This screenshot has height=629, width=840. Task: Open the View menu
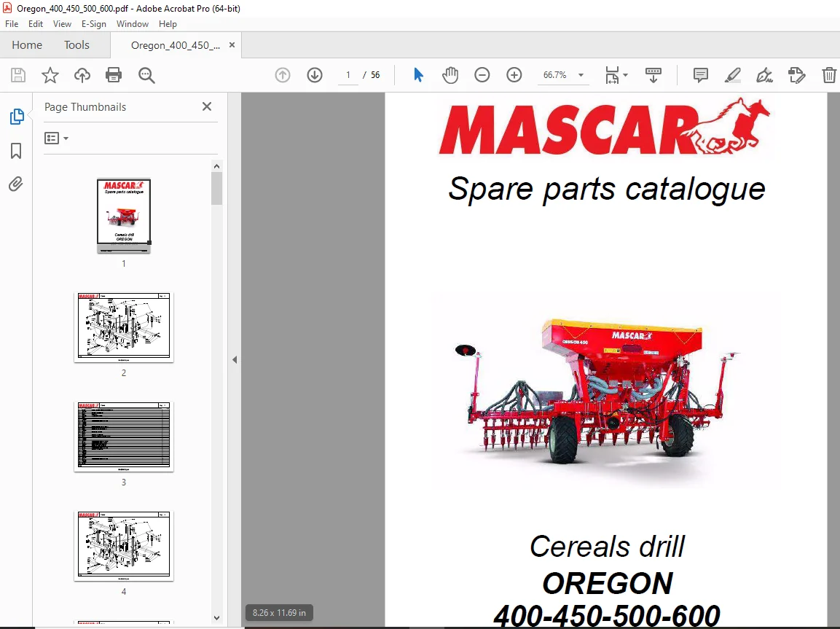(x=62, y=24)
